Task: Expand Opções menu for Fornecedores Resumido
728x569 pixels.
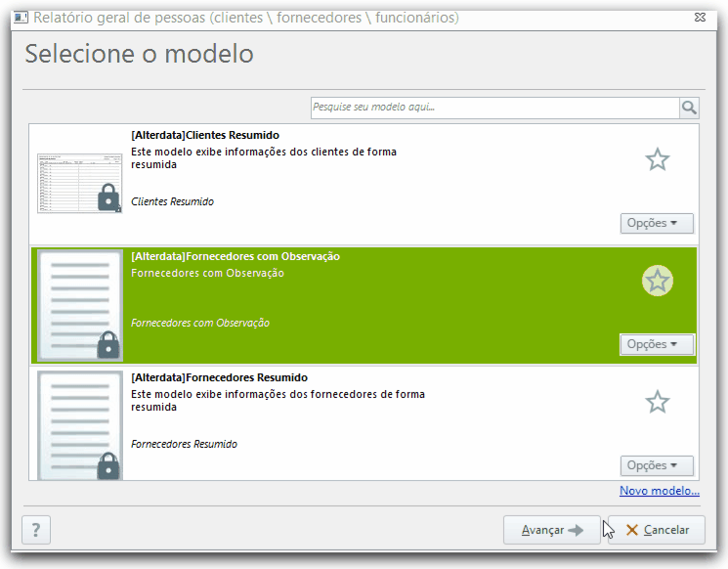Action: click(x=657, y=465)
